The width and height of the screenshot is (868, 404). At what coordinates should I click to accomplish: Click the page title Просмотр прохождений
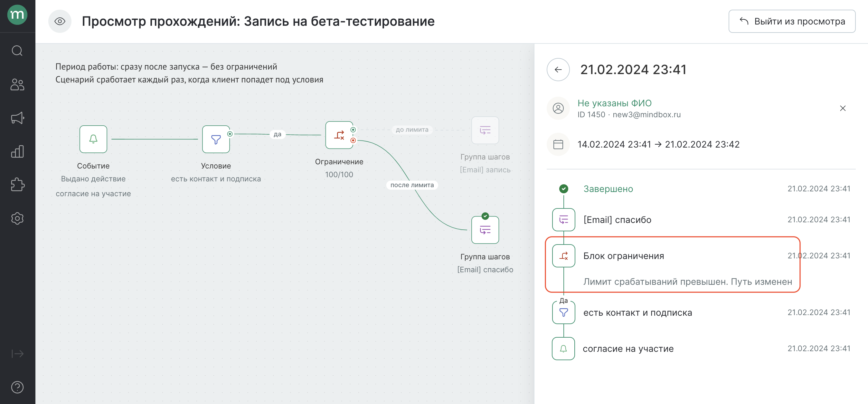258,21
